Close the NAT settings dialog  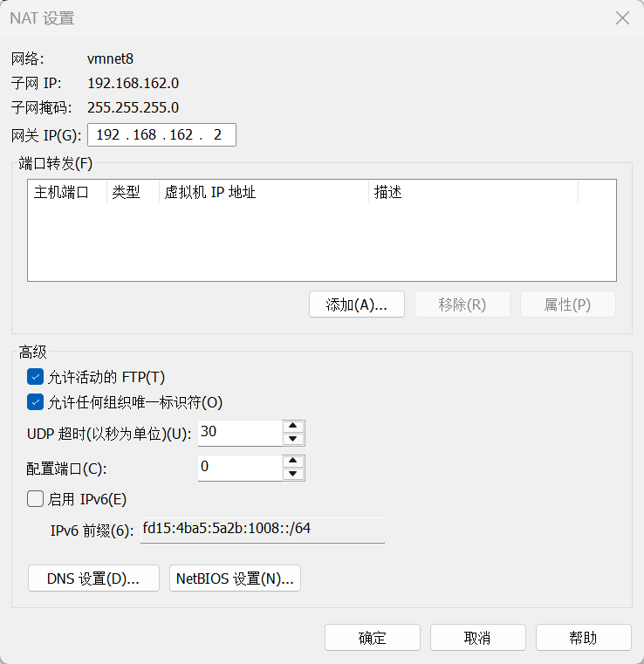[622, 18]
